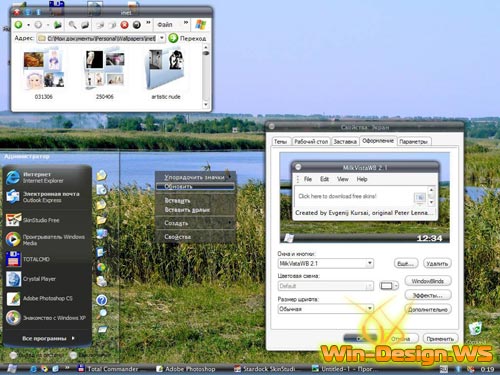Click the Ещё... button
This screenshot has width=500, height=375.
point(406,263)
